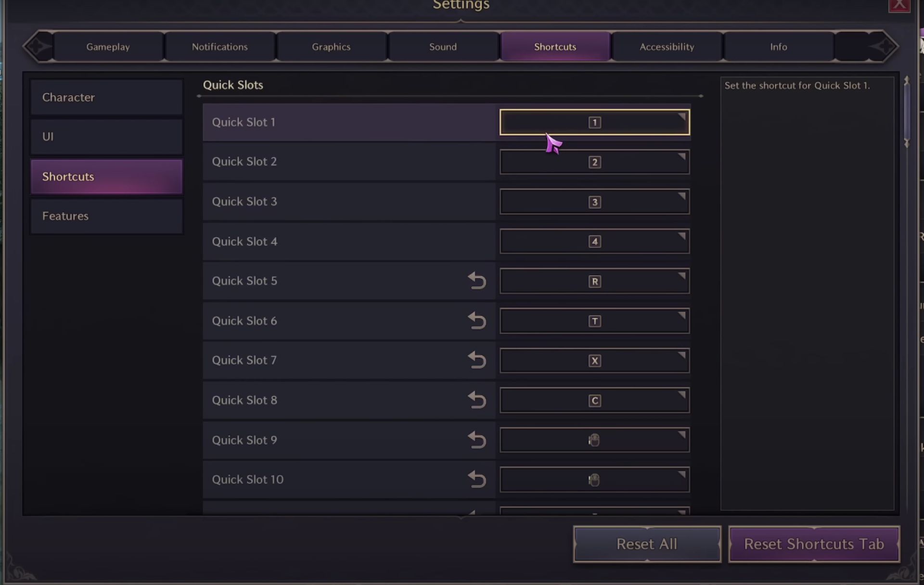924x585 pixels.
Task: Click the reset icon for Quick Slot 8
Action: [477, 400]
